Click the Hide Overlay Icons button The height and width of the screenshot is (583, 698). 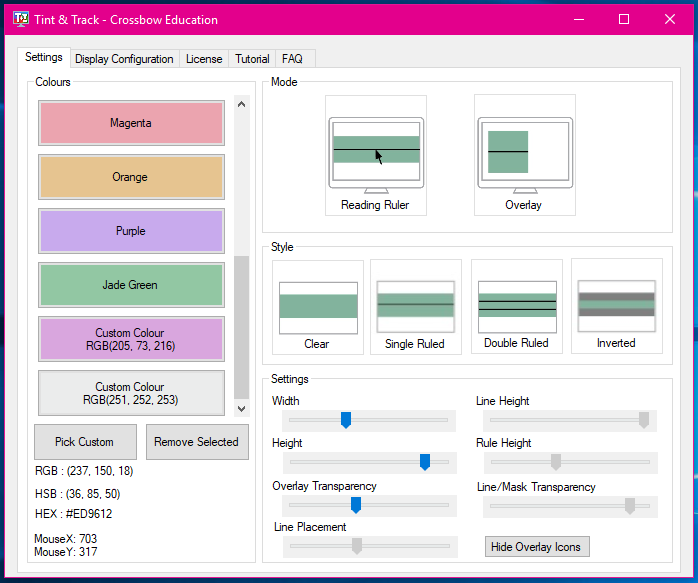point(537,547)
